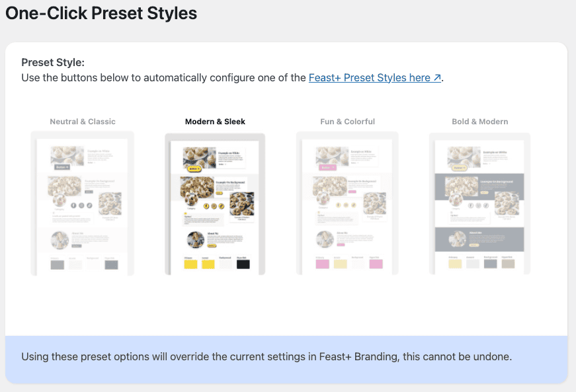The height and width of the screenshot is (392, 576).
Task: Click pink pill button in Fun & Colorful preview
Action: pos(327,168)
